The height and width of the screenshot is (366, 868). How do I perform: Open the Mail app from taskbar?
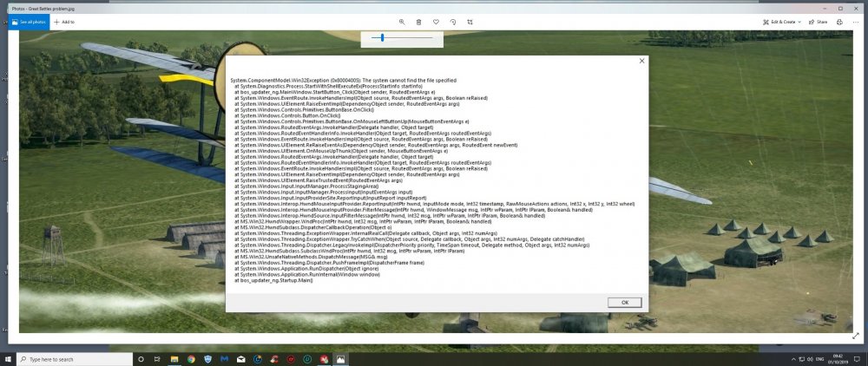click(x=240, y=359)
